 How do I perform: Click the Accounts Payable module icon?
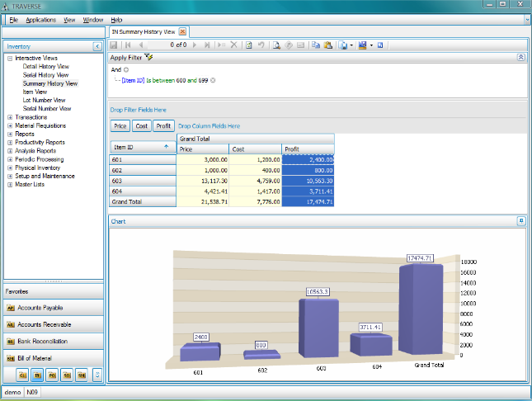[11, 308]
